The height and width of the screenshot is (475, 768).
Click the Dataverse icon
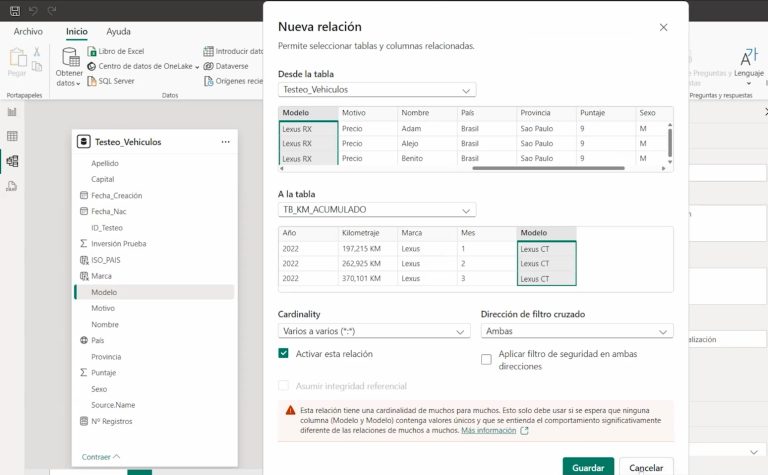point(208,66)
